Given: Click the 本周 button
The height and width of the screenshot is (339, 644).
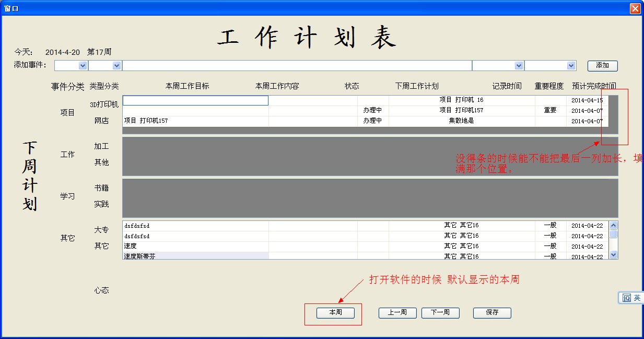Looking at the screenshot, I should click(x=335, y=312).
